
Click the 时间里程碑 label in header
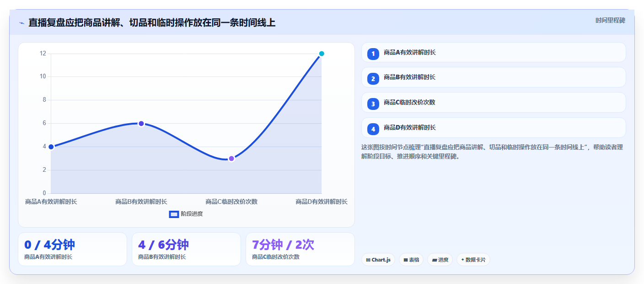click(610, 21)
